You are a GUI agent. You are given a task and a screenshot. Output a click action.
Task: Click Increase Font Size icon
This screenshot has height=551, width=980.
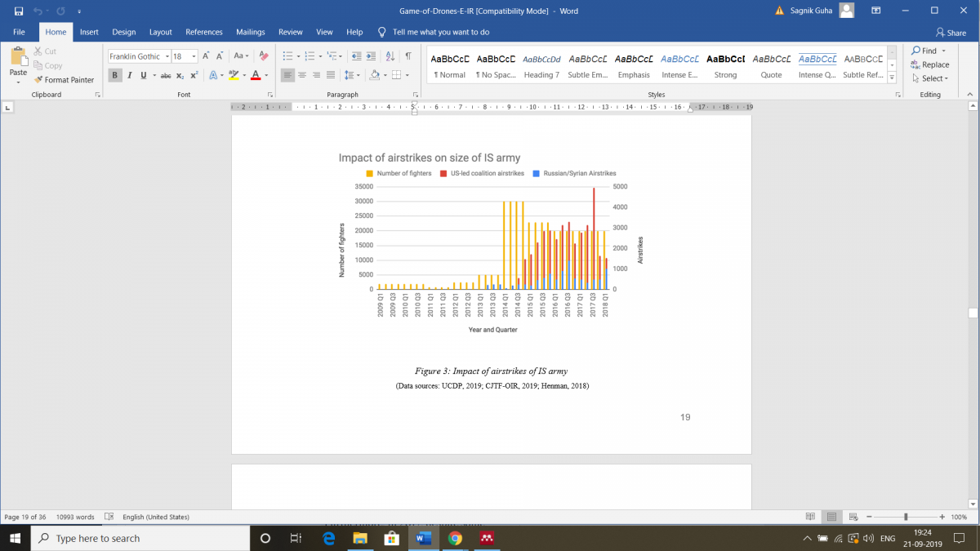coord(206,56)
